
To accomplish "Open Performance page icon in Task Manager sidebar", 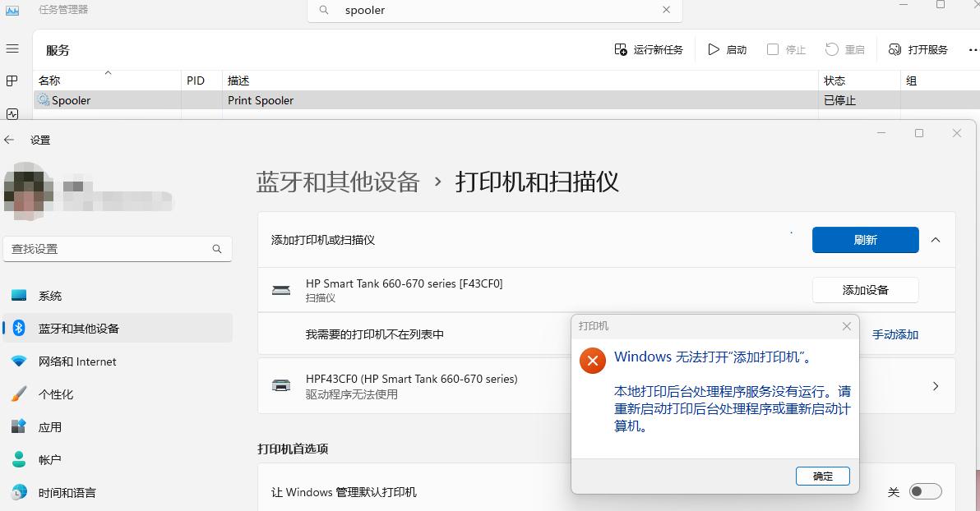I will click(12, 113).
